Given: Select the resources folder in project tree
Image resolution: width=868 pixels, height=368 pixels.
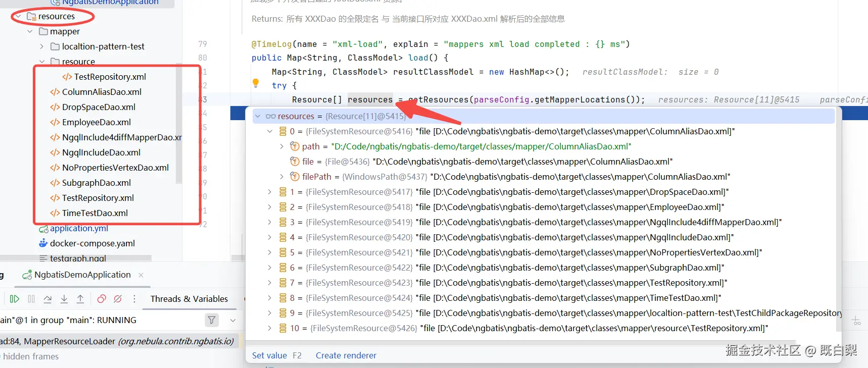Looking at the screenshot, I should 56,16.
